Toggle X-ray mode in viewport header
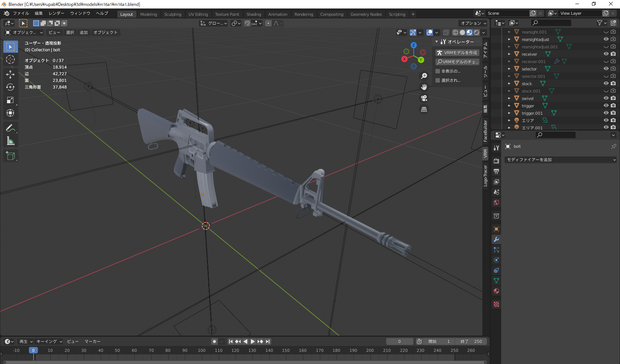Viewport: 620px width, 364px height. coord(446,32)
